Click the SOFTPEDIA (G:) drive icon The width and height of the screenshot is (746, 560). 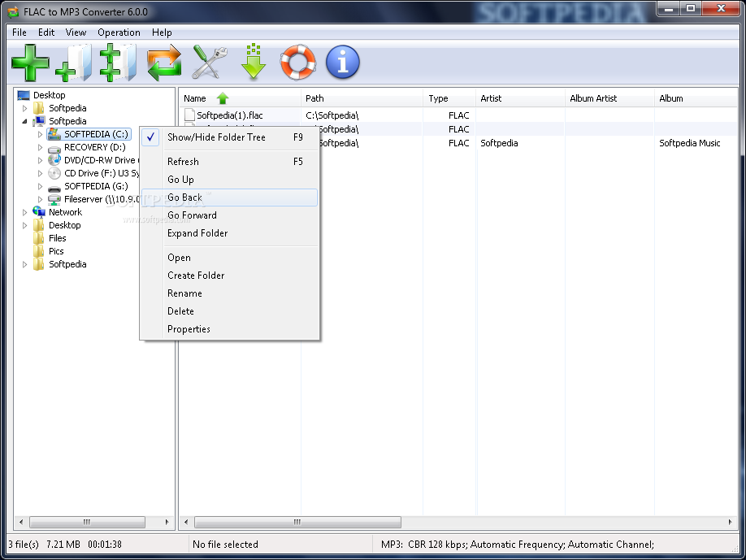[54, 187]
